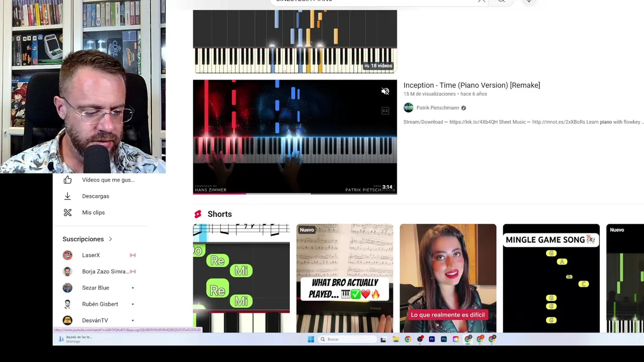Click Borja Zazo Simra live indicator
644x362 pixels.
pos(133,271)
